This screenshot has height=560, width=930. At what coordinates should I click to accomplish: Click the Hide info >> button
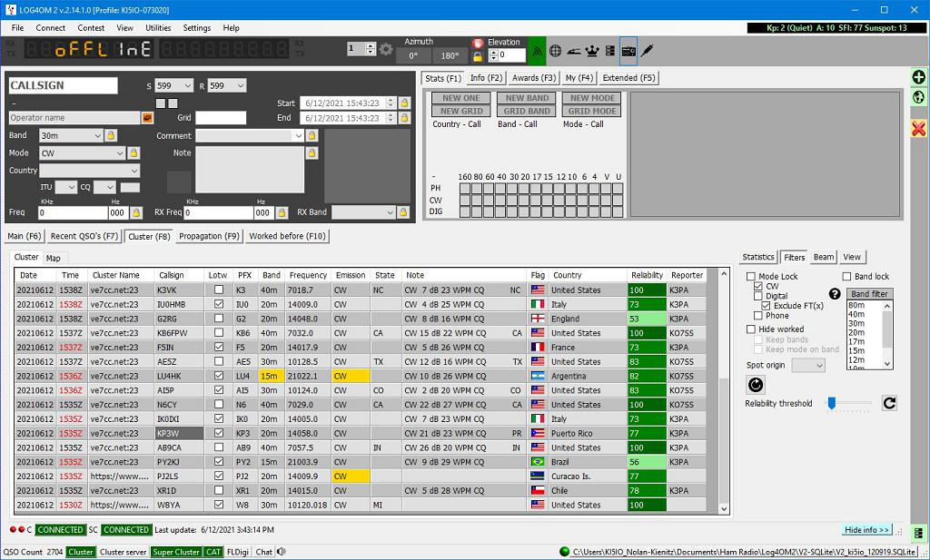click(x=866, y=530)
